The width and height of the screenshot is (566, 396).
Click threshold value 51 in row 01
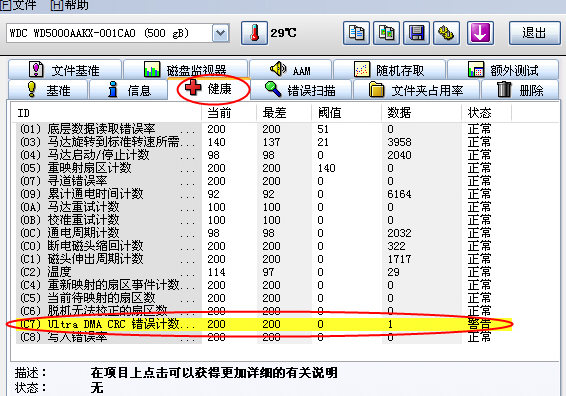(323, 129)
